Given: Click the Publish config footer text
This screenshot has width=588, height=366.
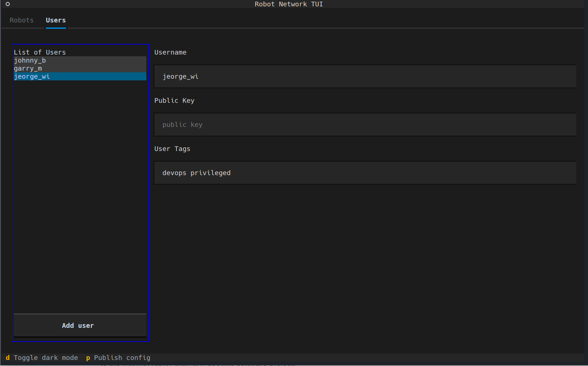Looking at the screenshot, I should point(122,358).
